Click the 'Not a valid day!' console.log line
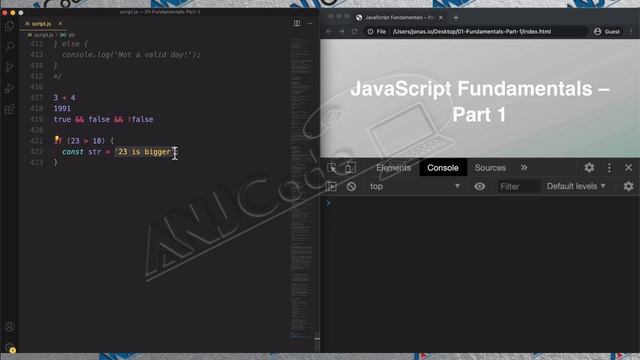 coord(131,55)
